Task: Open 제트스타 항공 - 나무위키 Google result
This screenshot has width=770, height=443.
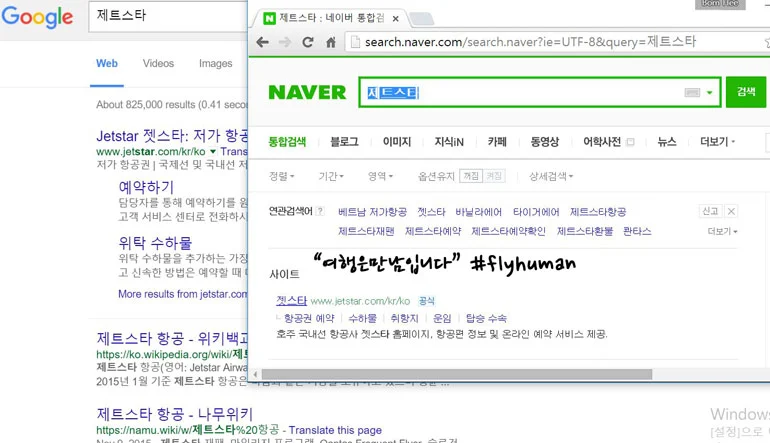Action: (x=174, y=414)
